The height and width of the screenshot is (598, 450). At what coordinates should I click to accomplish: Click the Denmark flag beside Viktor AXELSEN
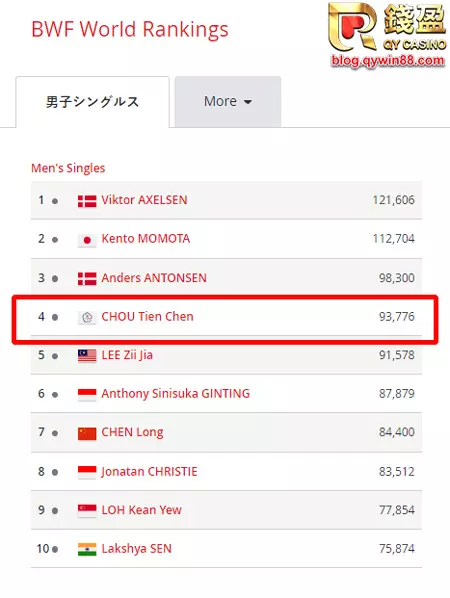(x=87, y=201)
